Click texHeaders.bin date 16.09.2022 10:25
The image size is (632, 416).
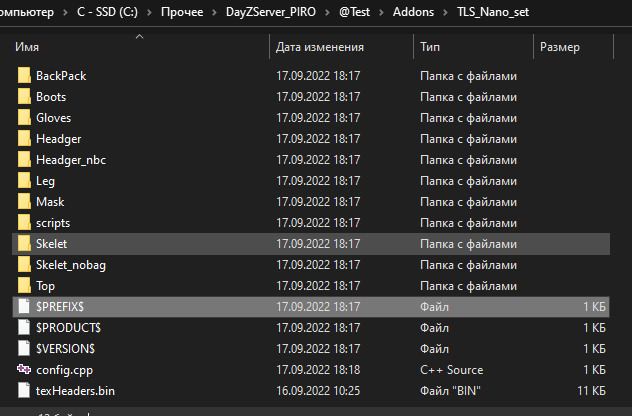point(318,391)
